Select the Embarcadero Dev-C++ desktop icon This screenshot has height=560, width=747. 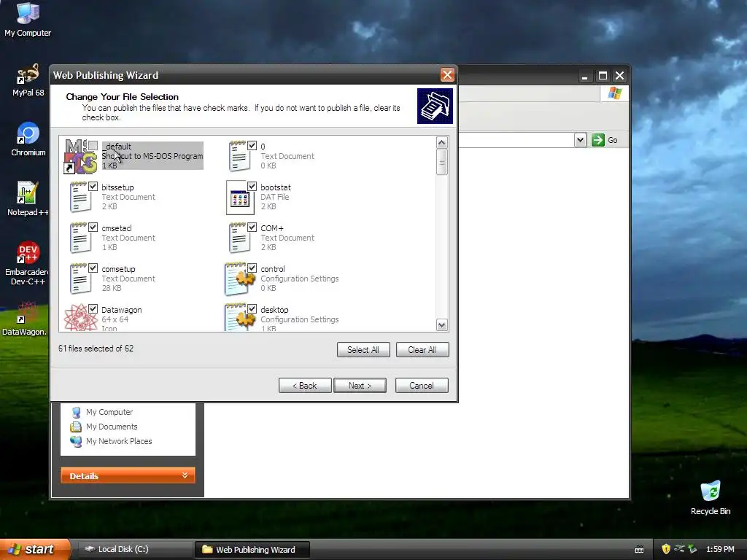click(28, 262)
